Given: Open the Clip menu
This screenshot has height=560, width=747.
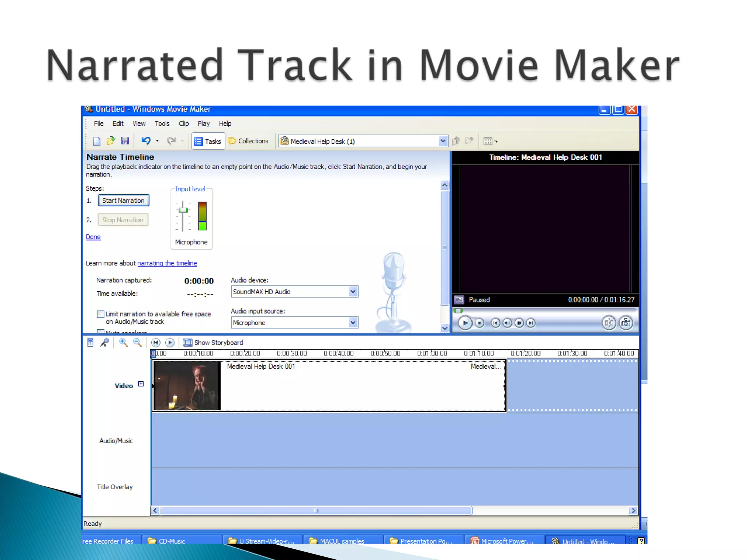Looking at the screenshot, I should tap(183, 124).
